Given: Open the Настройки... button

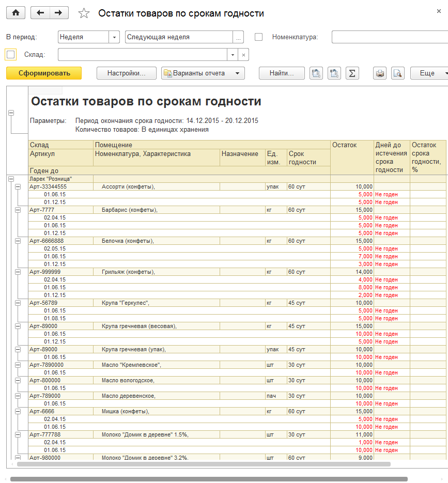Looking at the screenshot, I should pos(127,73).
